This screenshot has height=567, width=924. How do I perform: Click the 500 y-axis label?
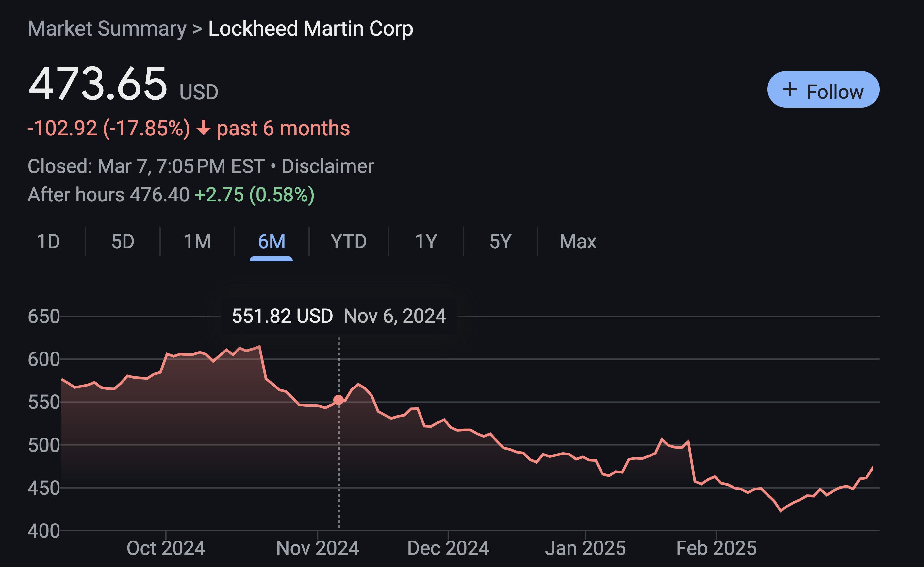tap(44, 445)
